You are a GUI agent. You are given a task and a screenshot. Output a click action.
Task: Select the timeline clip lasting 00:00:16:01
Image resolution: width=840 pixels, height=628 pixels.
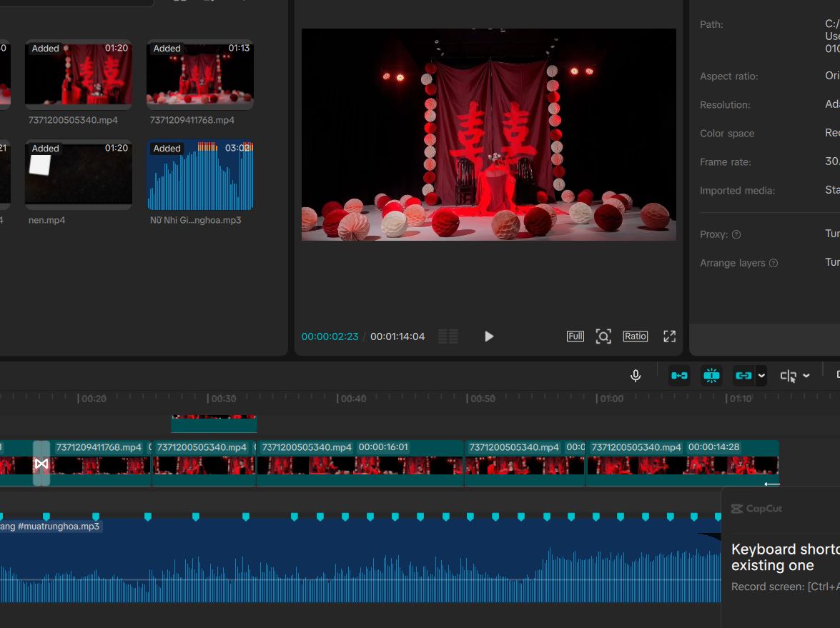pyautogui.click(x=360, y=463)
